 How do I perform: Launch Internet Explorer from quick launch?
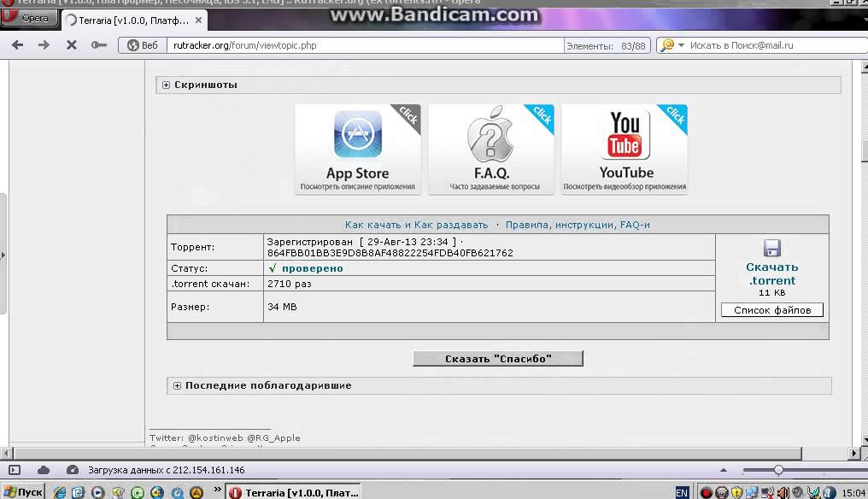(59, 492)
